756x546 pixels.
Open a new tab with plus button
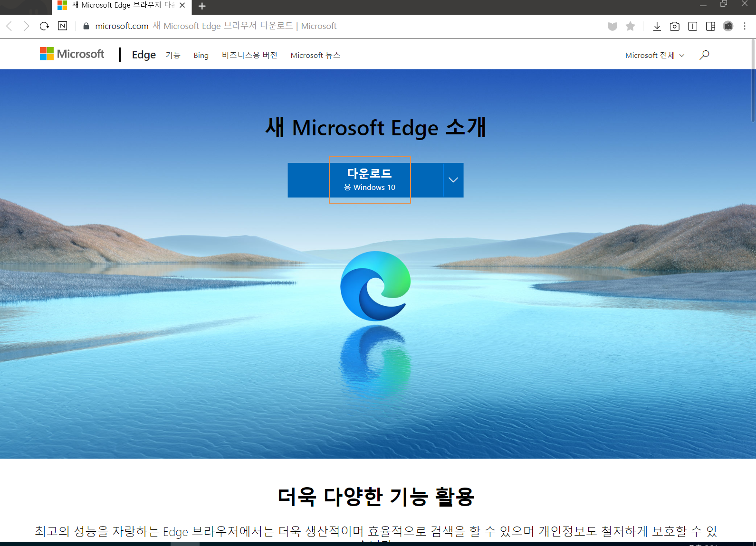[202, 6]
